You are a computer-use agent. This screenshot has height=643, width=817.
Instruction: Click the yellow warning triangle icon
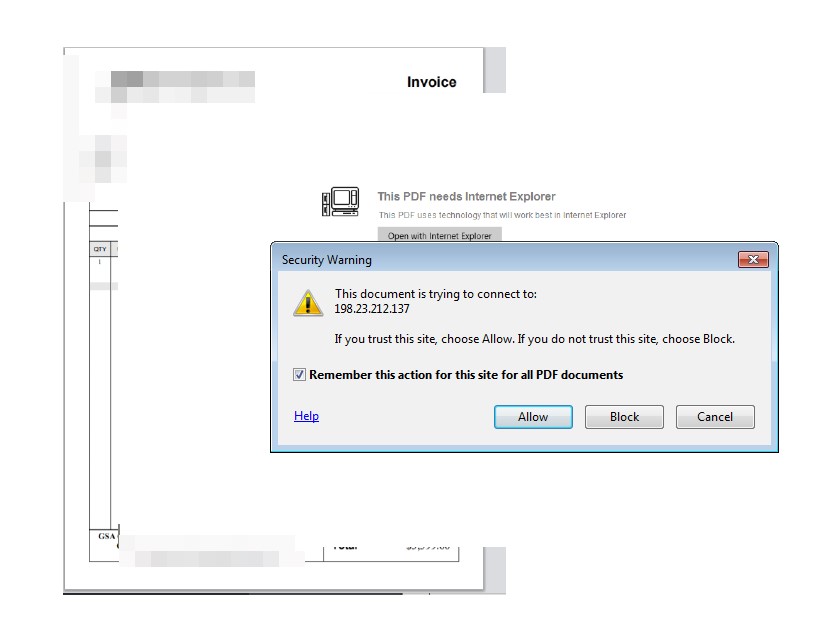[x=308, y=303]
